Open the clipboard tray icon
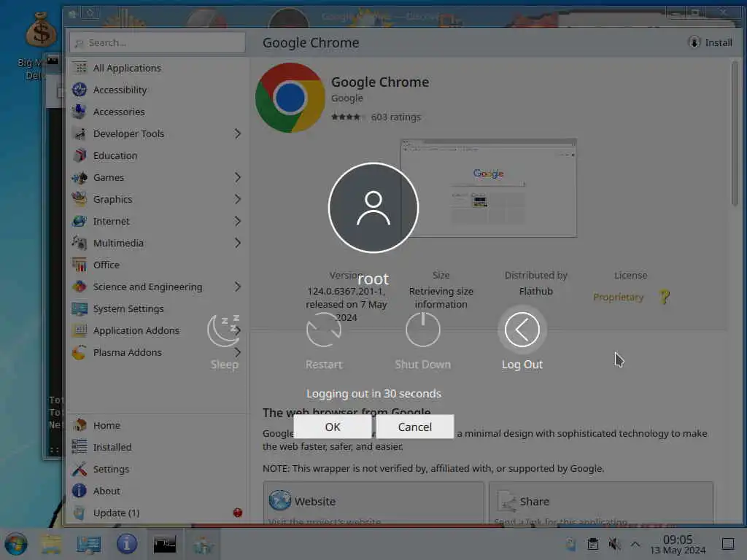The height and width of the screenshot is (560, 747). (593, 544)
